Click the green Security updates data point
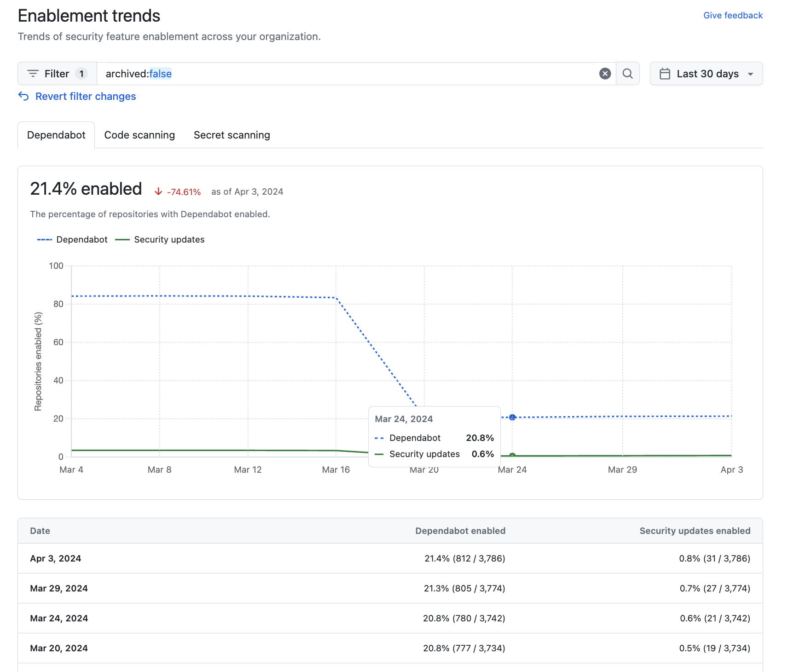 [512, 455]
